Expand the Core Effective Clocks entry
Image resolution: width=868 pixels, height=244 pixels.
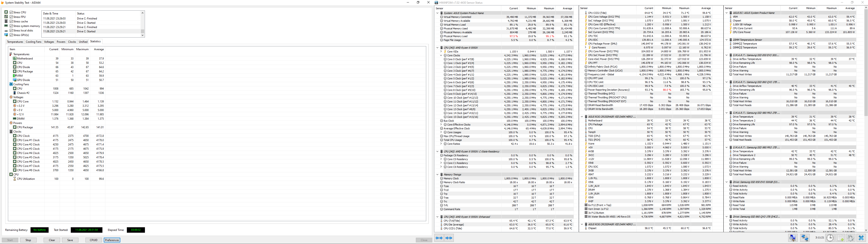point(441,124)
